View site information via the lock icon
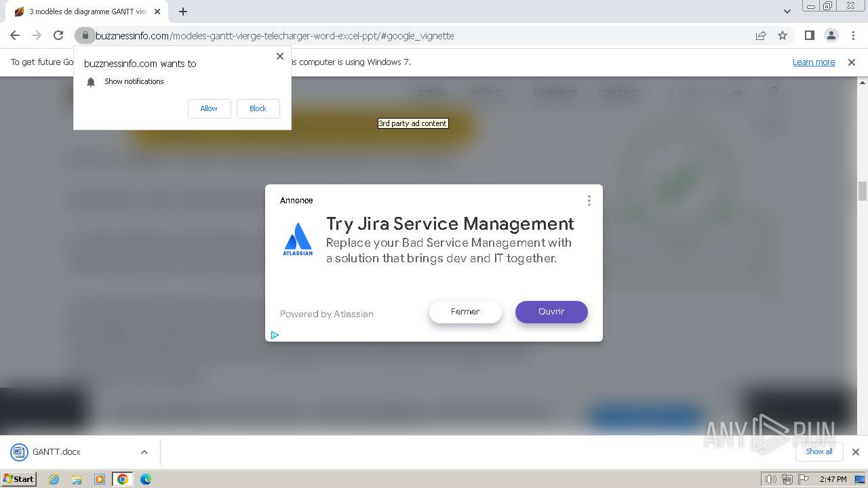Image resolution: width=868 pixels, height=488 pixels. tap(85, 35)
